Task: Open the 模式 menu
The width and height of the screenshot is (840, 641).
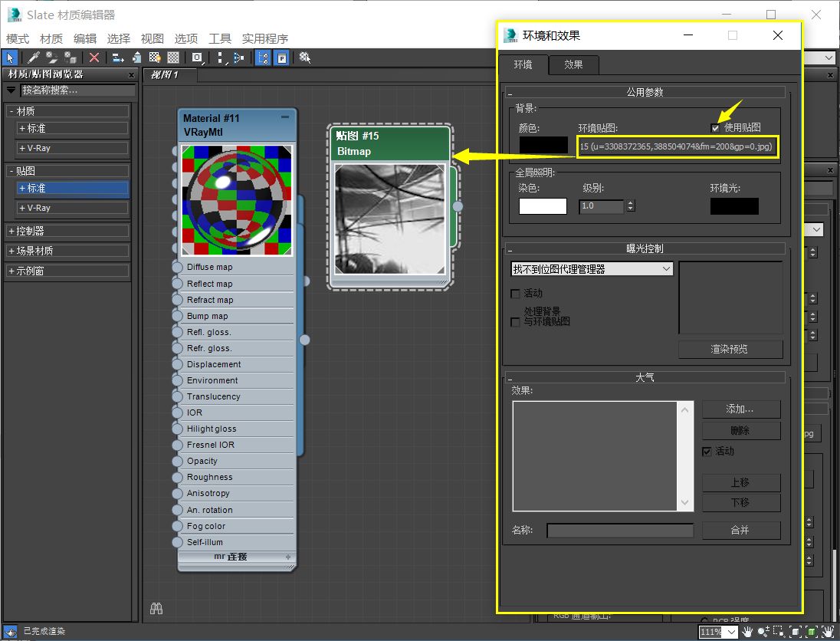Action: pos(17,38)
